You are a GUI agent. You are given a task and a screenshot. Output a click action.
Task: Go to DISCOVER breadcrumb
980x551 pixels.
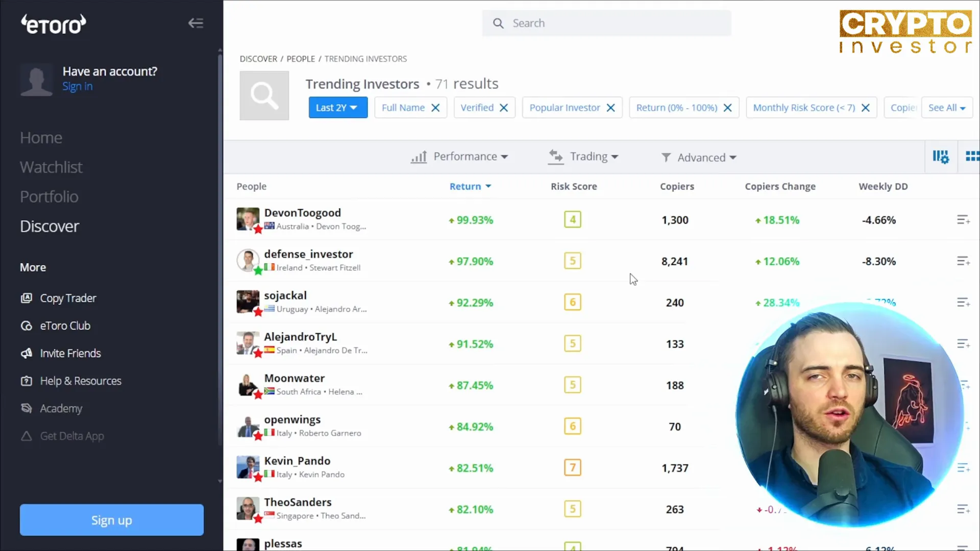point(258,59)
